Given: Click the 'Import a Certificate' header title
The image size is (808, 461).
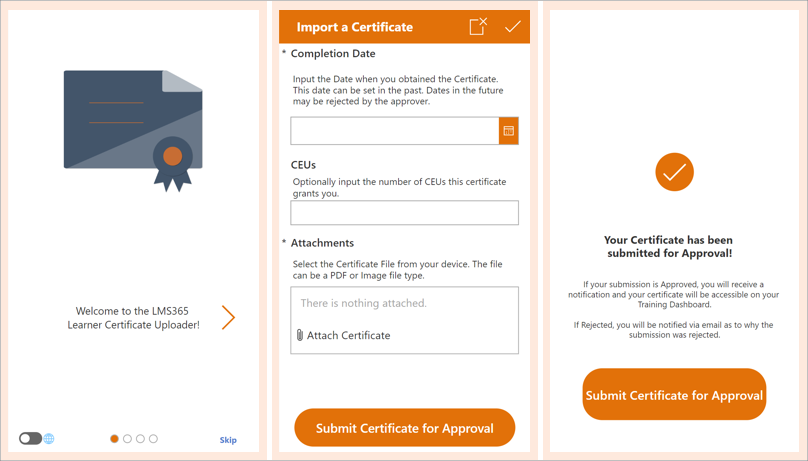Looking at the screenshot, I should pyautogui.click(x=355, y=27).
